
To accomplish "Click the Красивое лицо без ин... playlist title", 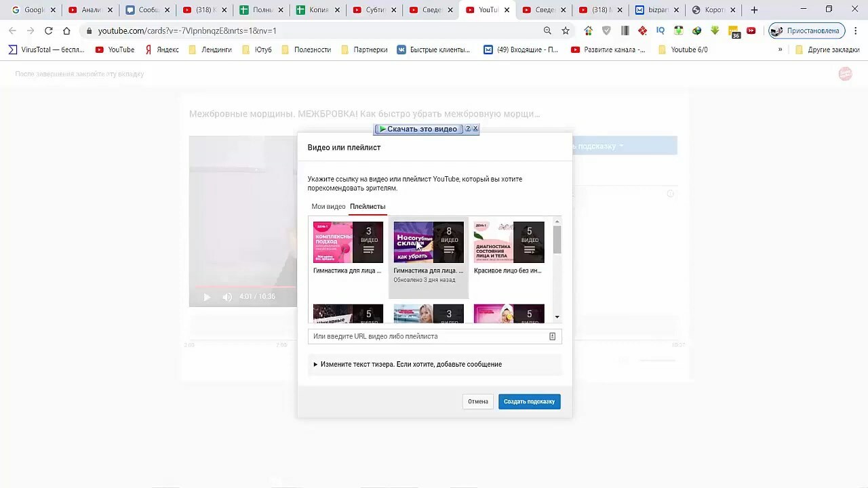I will 508,270.
